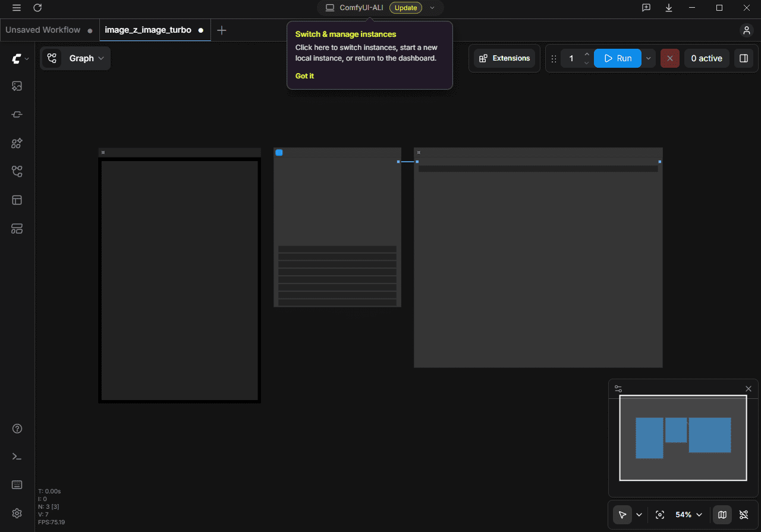Open the hamburger menu in the title bar
This screenshot has width=761, height=532.
[16, 8]
